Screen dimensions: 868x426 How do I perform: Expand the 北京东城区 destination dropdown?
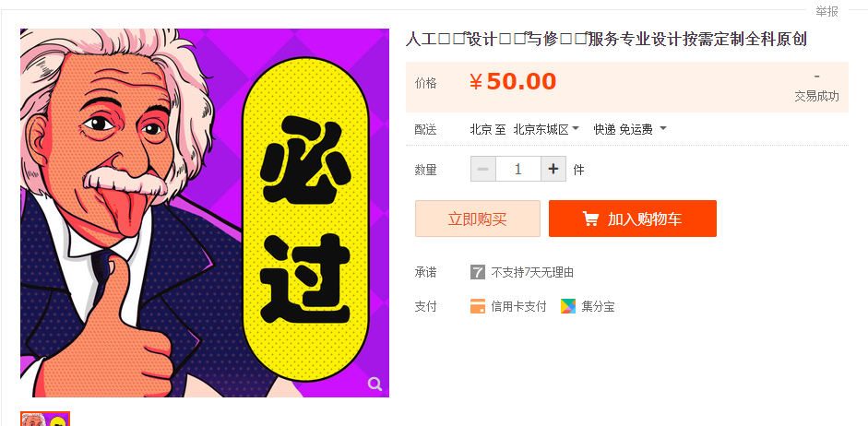[x=546, y=129]
